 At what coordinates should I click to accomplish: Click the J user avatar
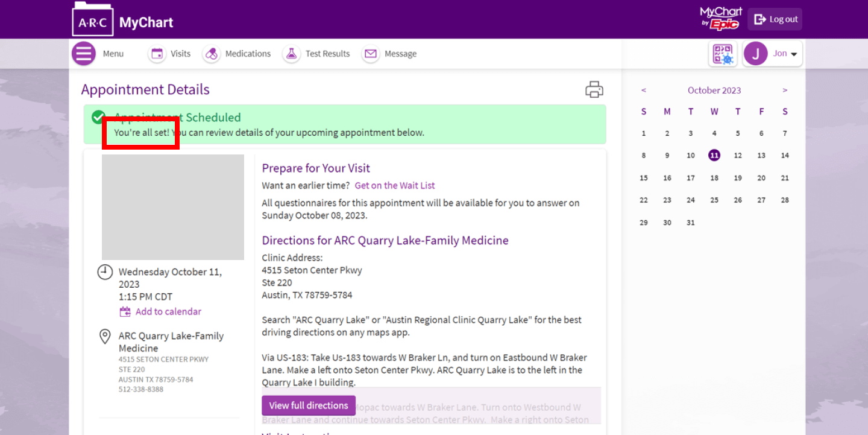click(756, 54)
